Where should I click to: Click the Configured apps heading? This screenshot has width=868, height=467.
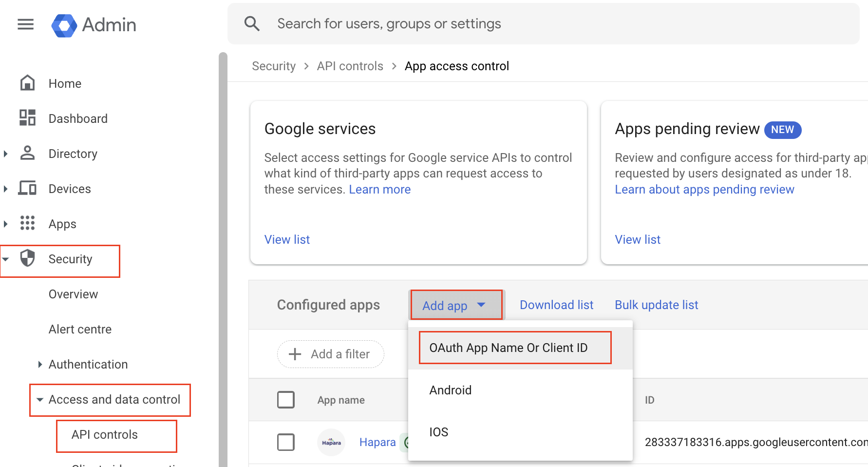[x=328, y=305]
